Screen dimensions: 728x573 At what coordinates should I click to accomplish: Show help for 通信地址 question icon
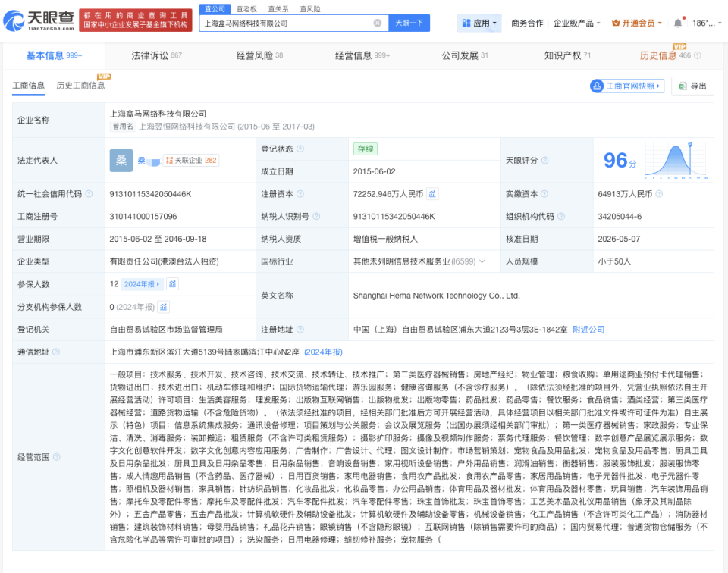pyautogui.click(x=56, y=352)
